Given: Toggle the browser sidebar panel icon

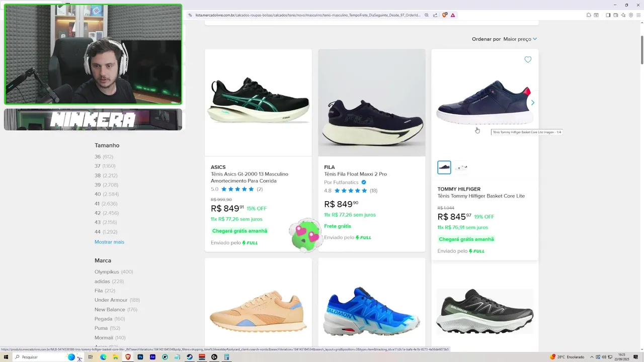Looking at the screenshot, I should 608,15.
